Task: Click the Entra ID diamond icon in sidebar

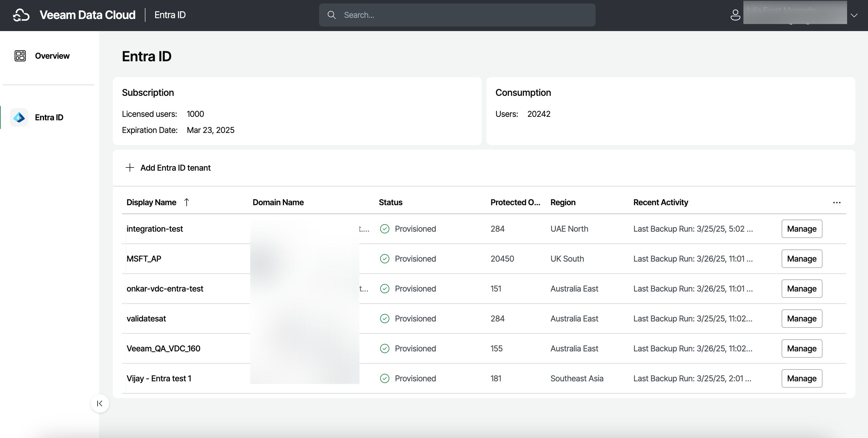Action: click(19, 117)
